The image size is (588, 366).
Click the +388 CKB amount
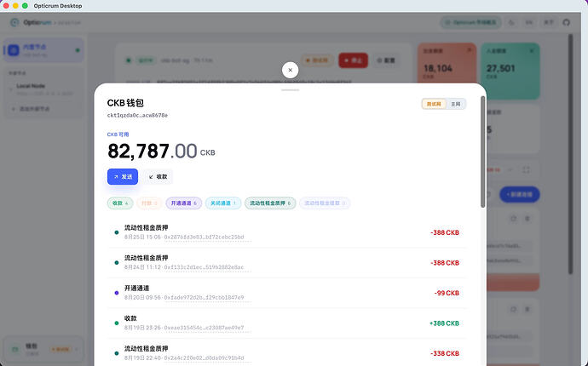pos(444,323)
